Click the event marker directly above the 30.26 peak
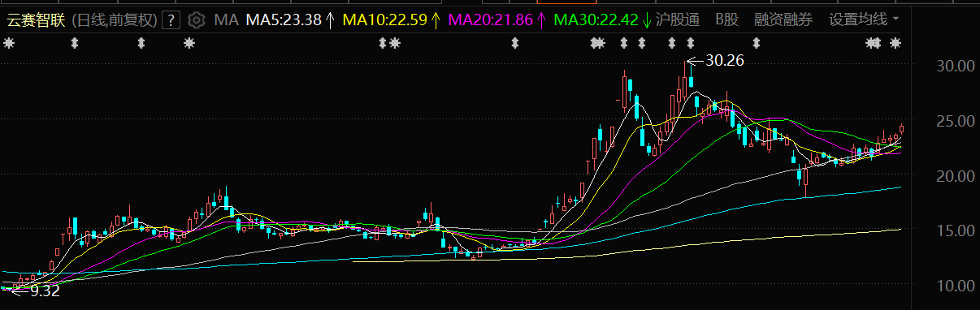This screenshot has width=980, height=310. pos(690,43)
